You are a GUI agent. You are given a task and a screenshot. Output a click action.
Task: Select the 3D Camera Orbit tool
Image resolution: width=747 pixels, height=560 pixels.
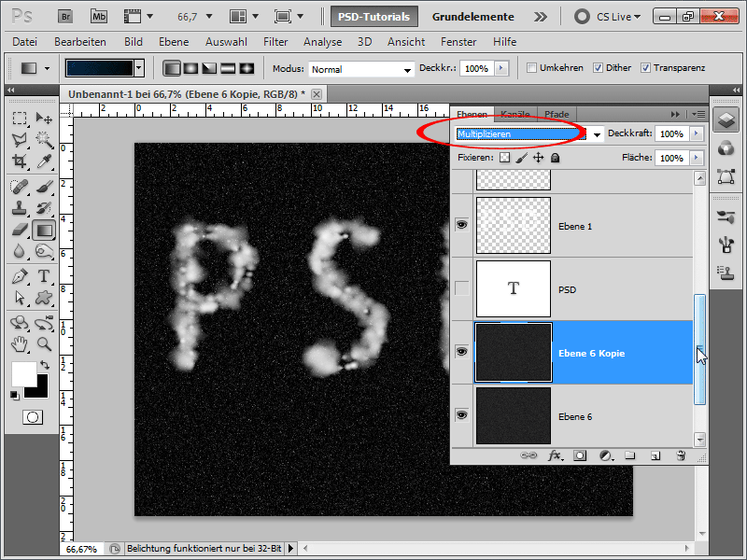point(44,323)
